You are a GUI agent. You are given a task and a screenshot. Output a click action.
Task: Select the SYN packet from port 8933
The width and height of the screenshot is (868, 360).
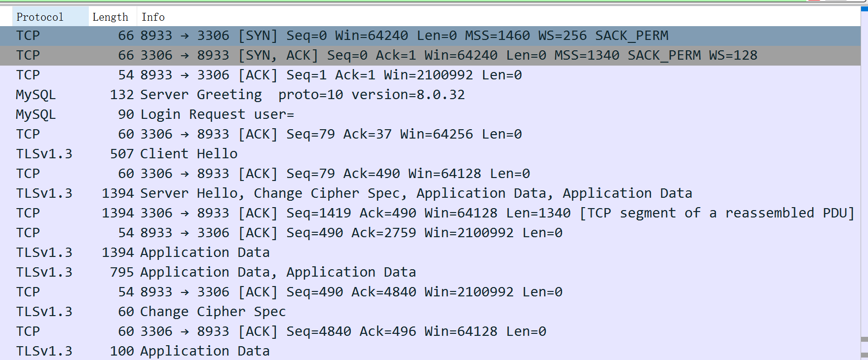tap(296, 35)
